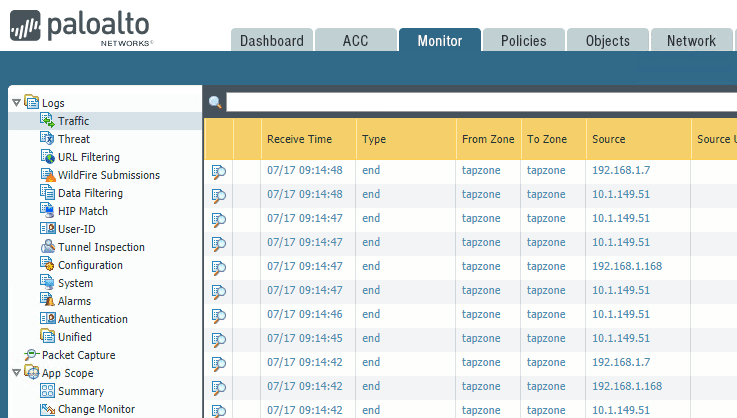This screenshot has height=418, width=737.
Task: Open Packet Capture in the tree
Action: (x=78, y=355)
